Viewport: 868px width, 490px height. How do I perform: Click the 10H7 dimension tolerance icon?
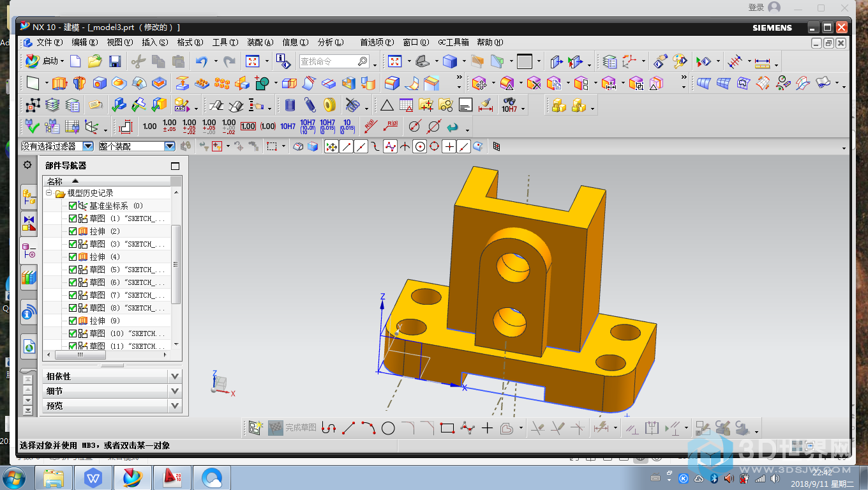coord(288,126)
